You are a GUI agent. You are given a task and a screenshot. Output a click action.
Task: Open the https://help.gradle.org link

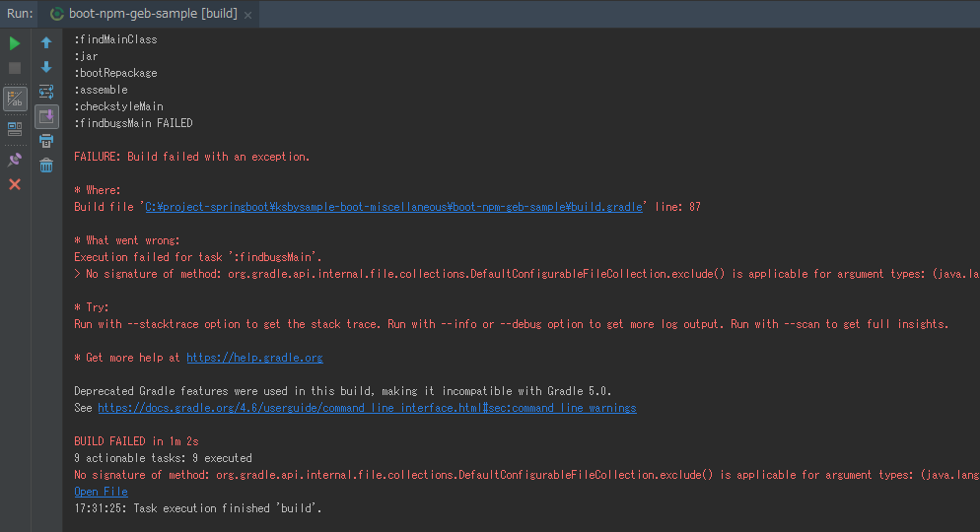click(254, 358)
